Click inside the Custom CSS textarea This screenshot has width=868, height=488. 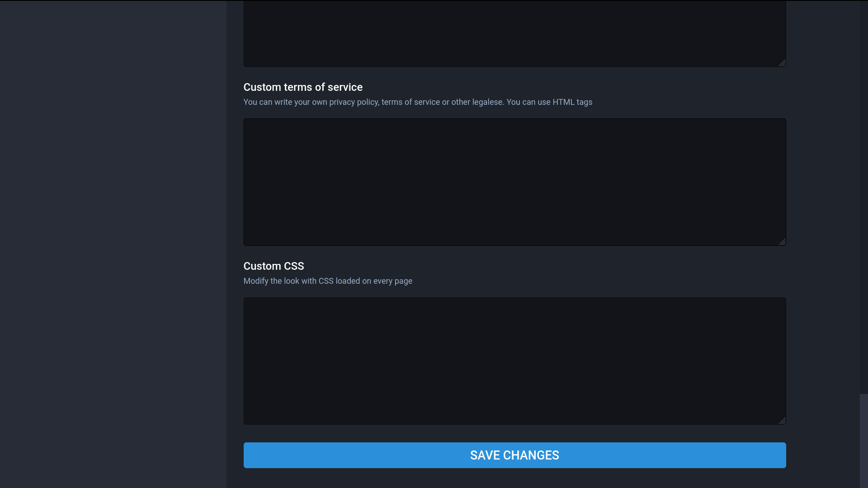pyautogui.click(x=514, y=361)
